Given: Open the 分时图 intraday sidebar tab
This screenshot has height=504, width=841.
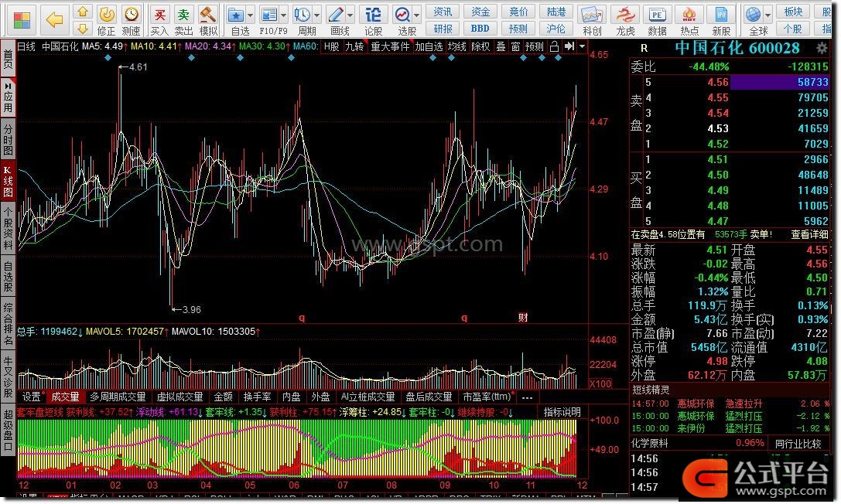Looking at the screenshot, I should [x=8, y=140].
